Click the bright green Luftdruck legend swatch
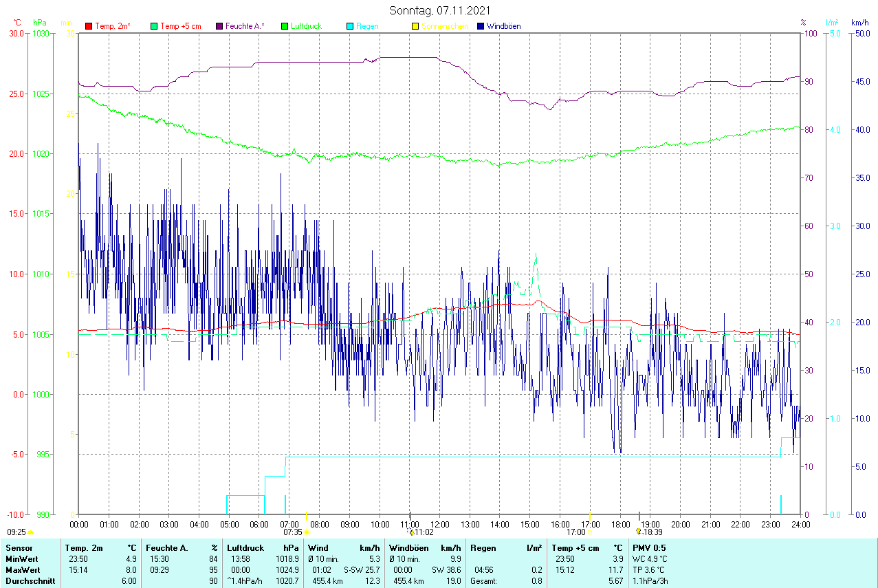 285,26
